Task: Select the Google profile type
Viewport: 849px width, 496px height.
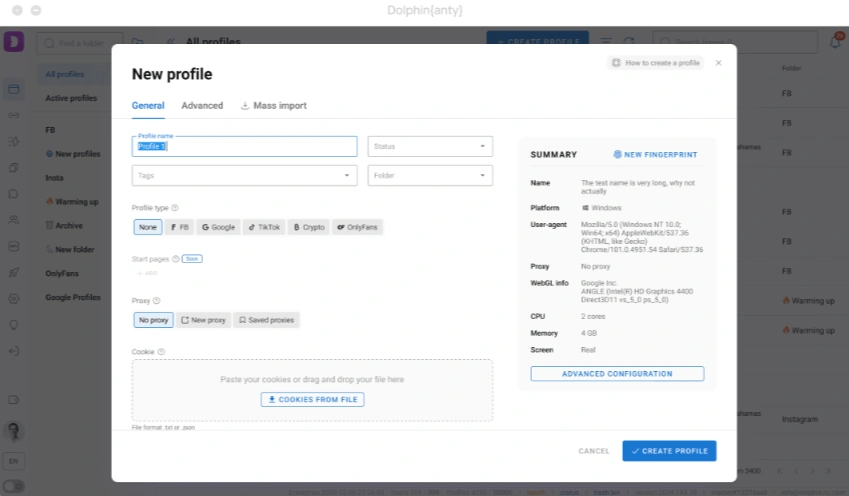Action: pos(219,227)
